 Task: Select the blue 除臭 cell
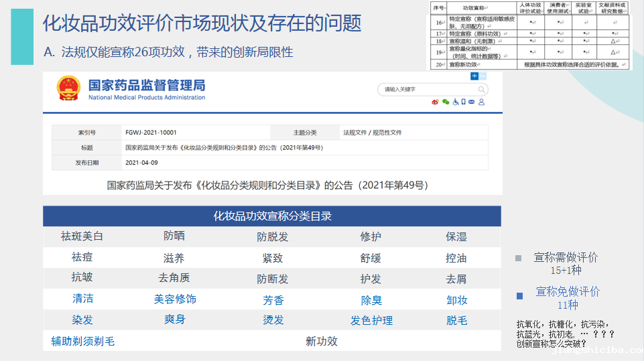(371, 301)
